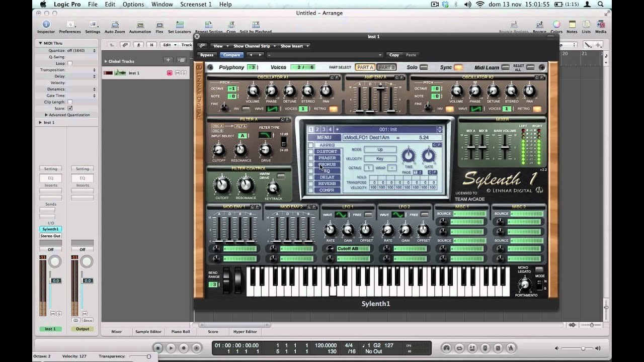Open the Show Insert dropdown
This screenshot has width=644, height=362.
tap(294, 46)
